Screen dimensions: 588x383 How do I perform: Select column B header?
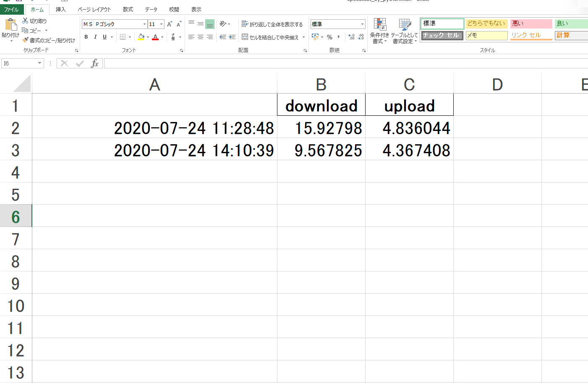click(321, 84)
